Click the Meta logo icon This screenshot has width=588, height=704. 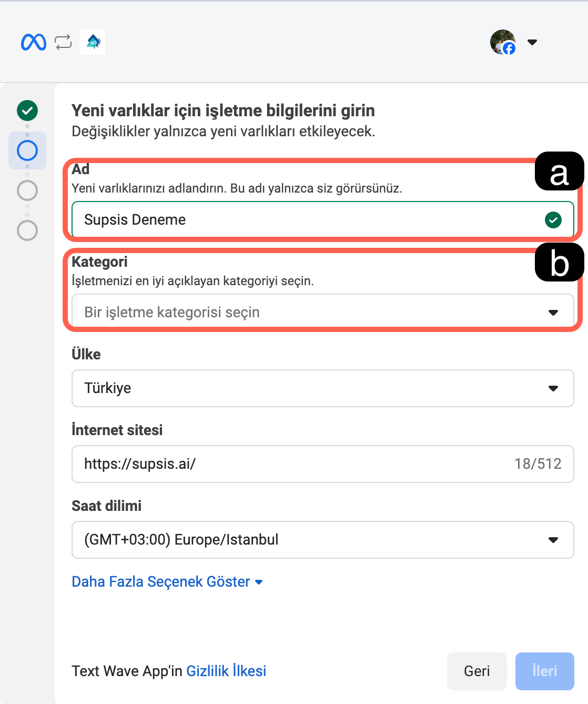click(34, 42)
